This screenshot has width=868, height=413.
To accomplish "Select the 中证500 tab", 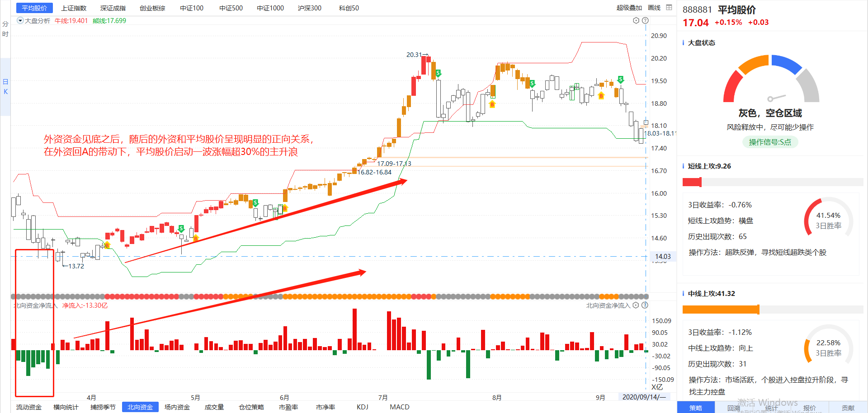I will click(x=231, y=8).
